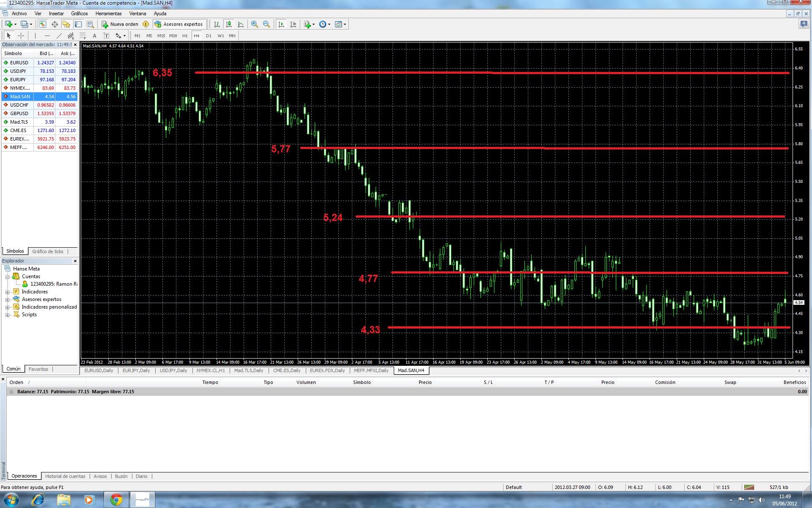
Task: Open the Herramientas menu
Action: click(x=108, y=14)
